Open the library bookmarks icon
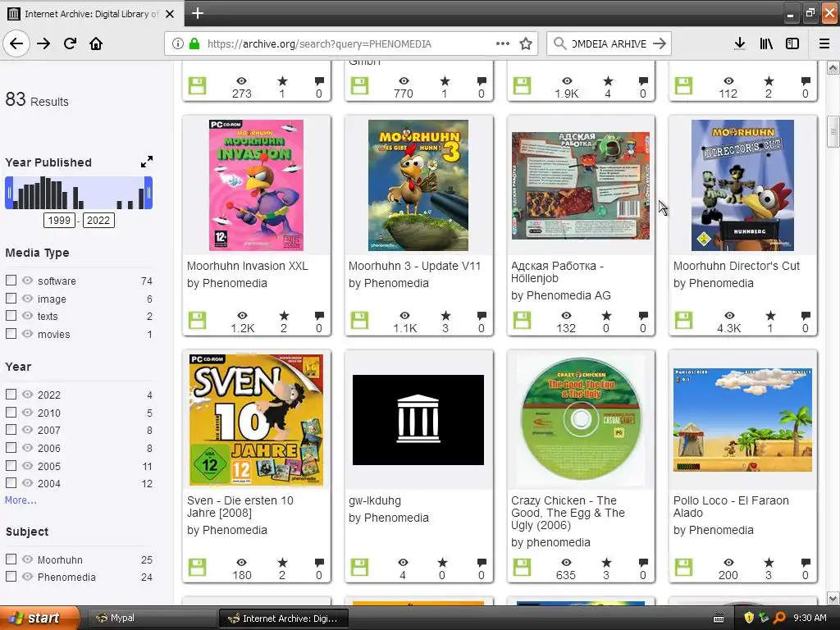This screenshot has width=840, height=630. point(766,43)
